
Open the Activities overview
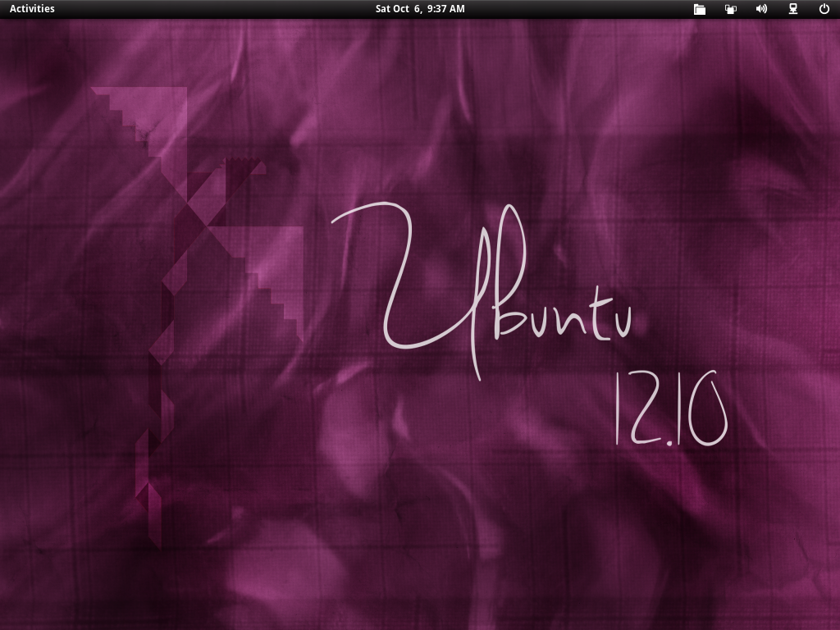[x=32, y=8]
